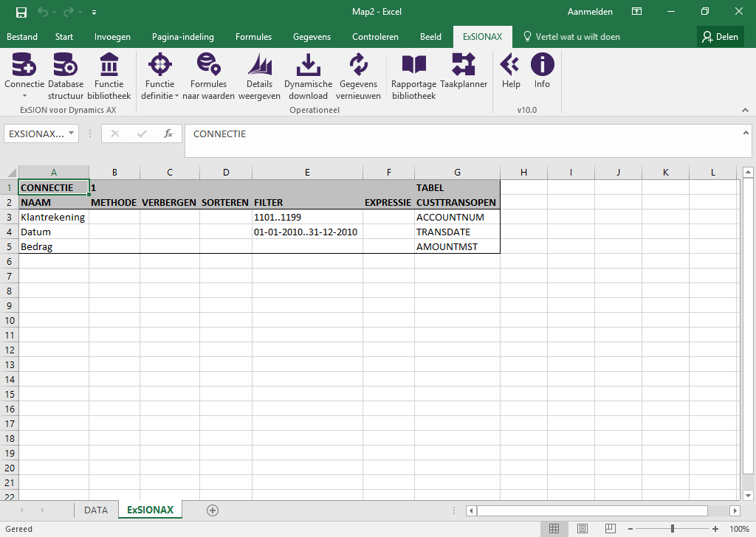Switch to Normal view in status bar
The height and width of the screenshot is (537, 756).
554,529
